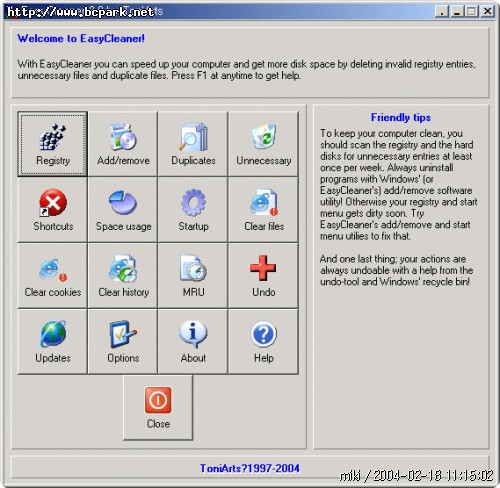Viewport: 500px width, 488px height.
Task: Show the About information dialog
Action: 193,341
